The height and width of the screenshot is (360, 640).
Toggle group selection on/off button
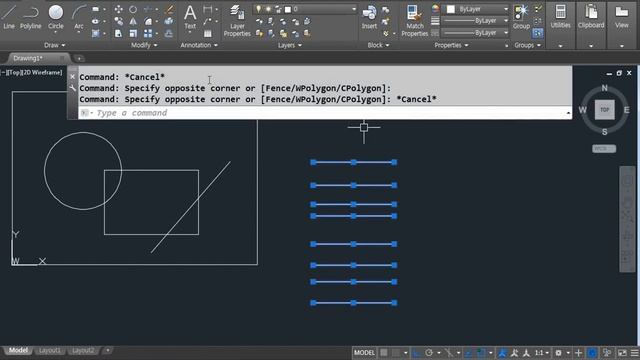tap(538, 33)
